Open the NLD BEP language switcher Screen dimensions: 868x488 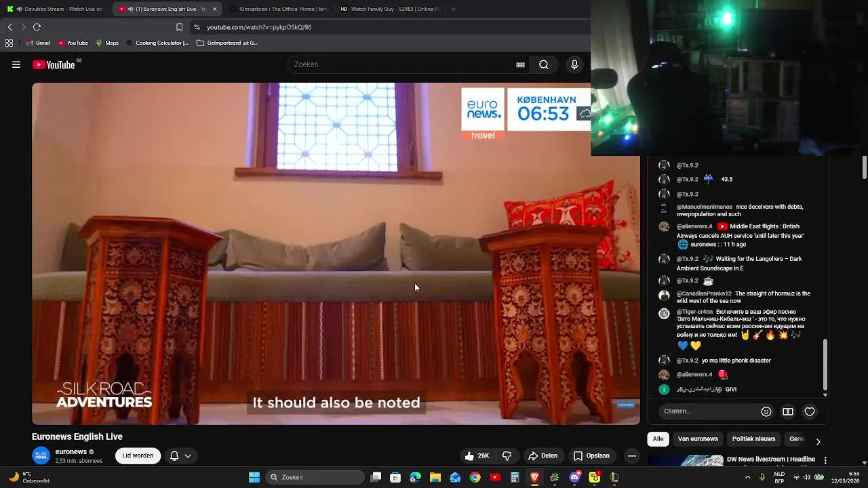pos(779,477)
